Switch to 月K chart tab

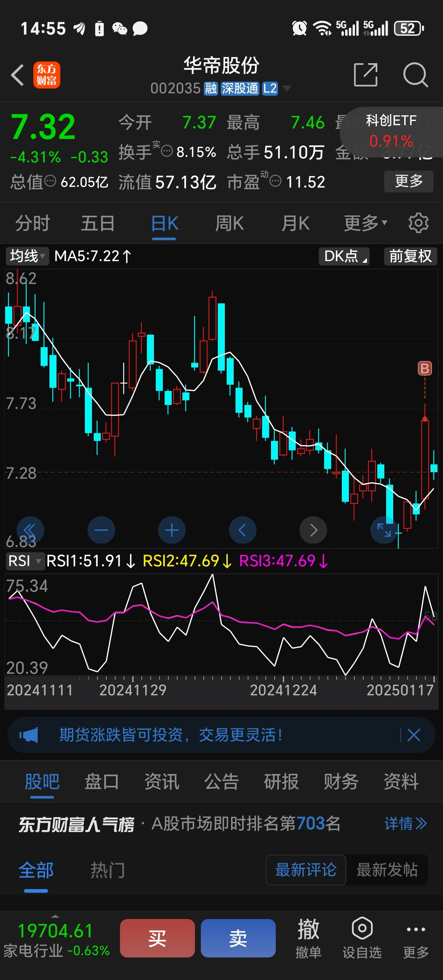point(296,223)
